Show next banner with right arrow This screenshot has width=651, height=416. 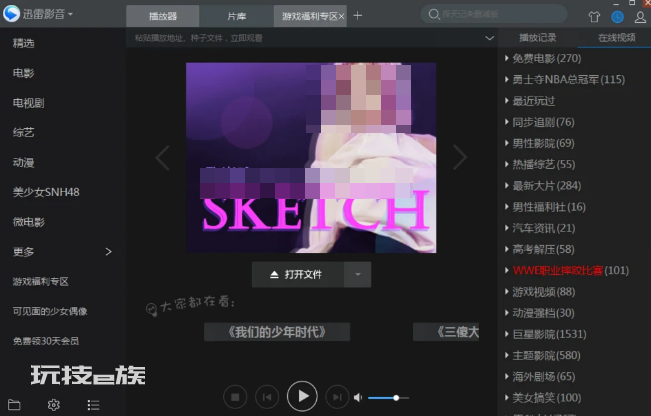(460, 157)
